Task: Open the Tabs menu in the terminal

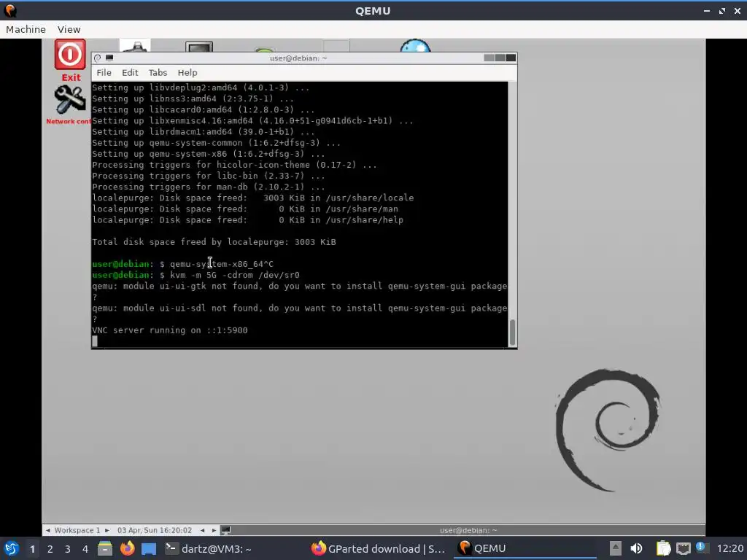Action: 158,72
